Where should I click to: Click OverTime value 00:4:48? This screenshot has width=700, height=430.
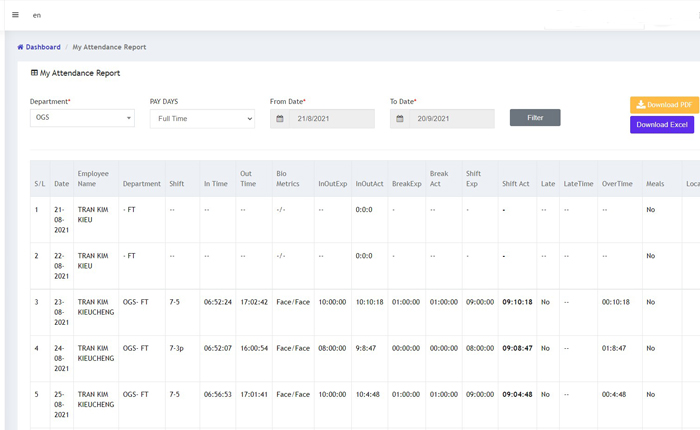tap(614, 394)
